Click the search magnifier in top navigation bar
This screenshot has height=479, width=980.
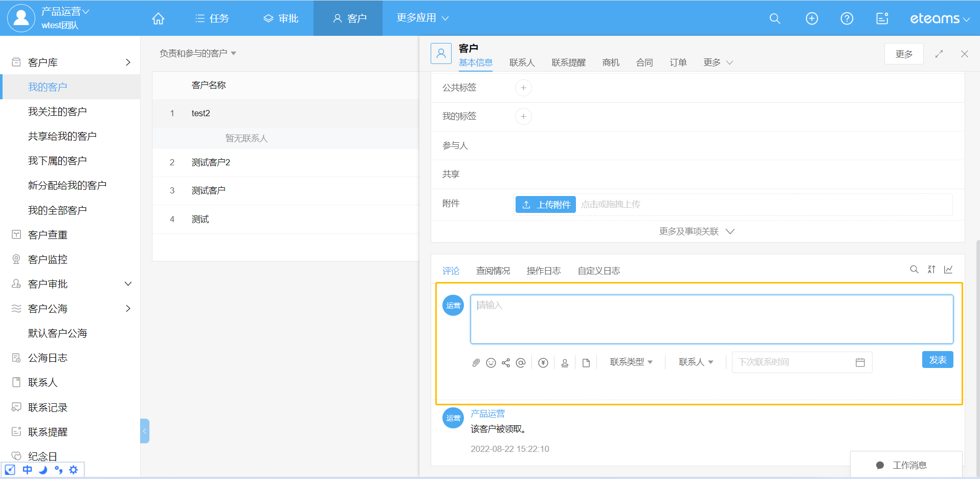point(775,18)
